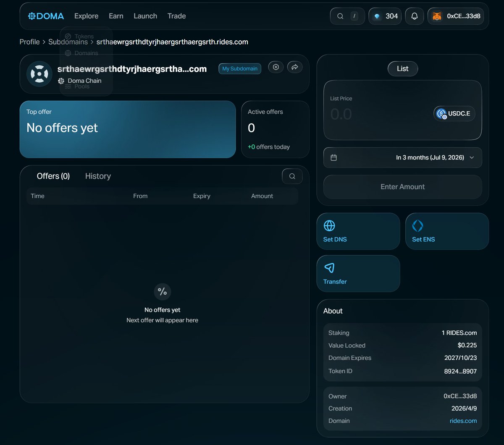Viewport: 504px width, 445px height.
Task: Click the Creation date 2026/4/9
Action: click(x=464, y=408)
